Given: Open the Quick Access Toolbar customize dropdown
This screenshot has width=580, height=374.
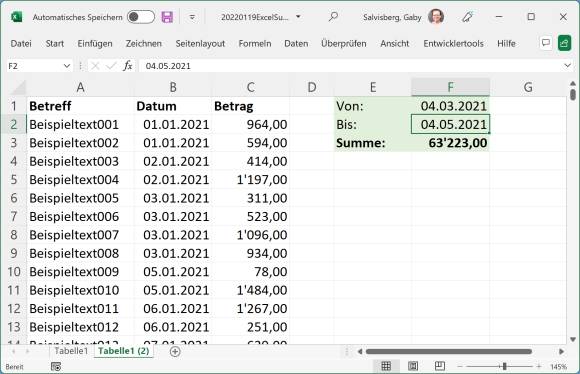Looking at the screenshot, I should click(192, 17).
